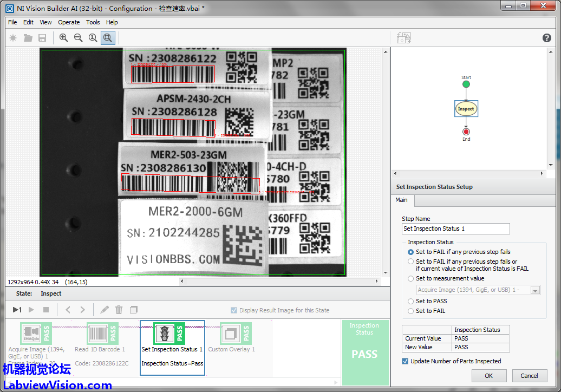Close the Vision Builder AI window
This screenshot has height=392, width=561.
pos(543,6)
